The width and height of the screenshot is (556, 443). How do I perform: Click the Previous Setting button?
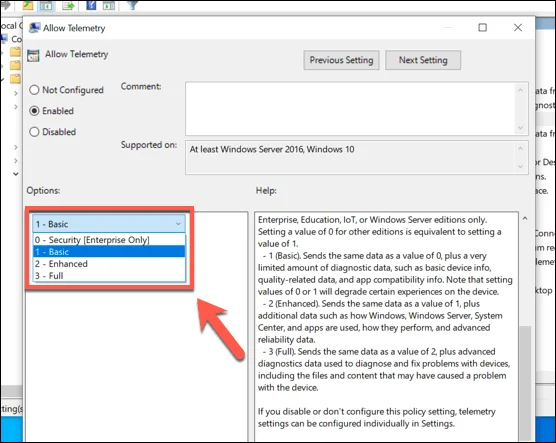341,60
